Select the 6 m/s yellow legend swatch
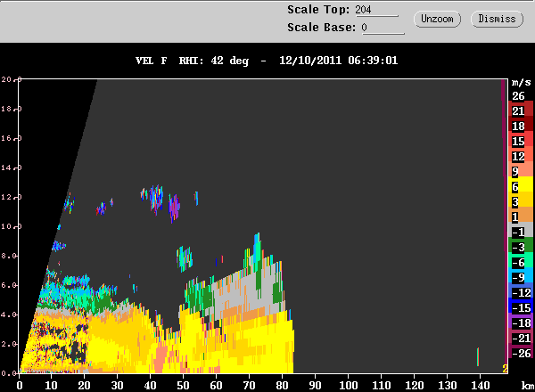The height and width of the screenshot is (392, 535). coord(521,184)
